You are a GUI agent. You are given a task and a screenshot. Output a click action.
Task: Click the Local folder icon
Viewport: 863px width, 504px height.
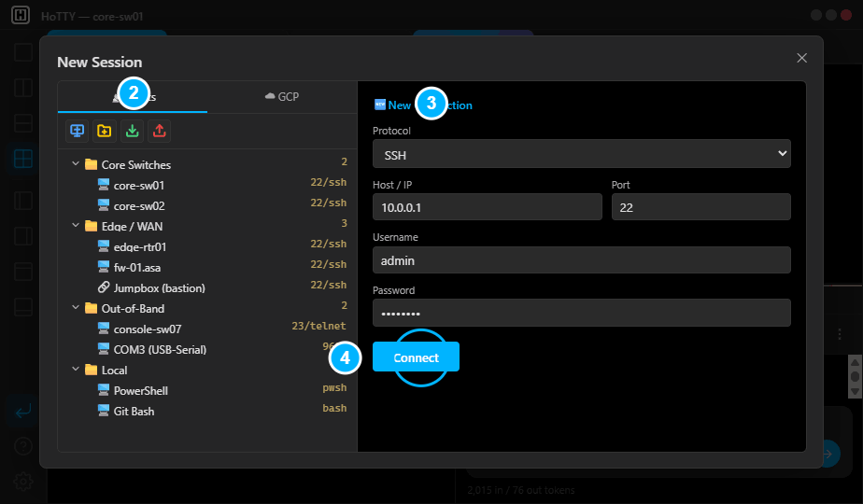91,370
